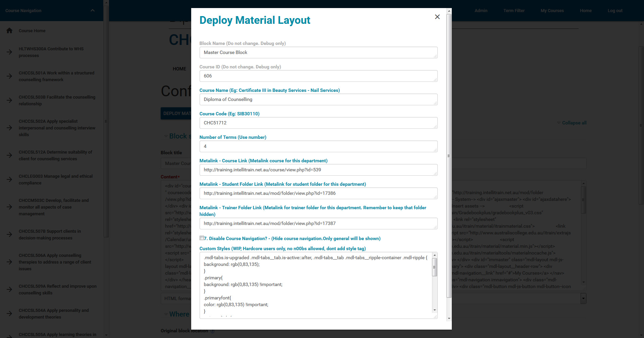Viewport: 644px width, 338px height.
Task: Click arrow icon beside CHCCSL503B Facilitate counselling relationship
Action: [x=9, y=100]
